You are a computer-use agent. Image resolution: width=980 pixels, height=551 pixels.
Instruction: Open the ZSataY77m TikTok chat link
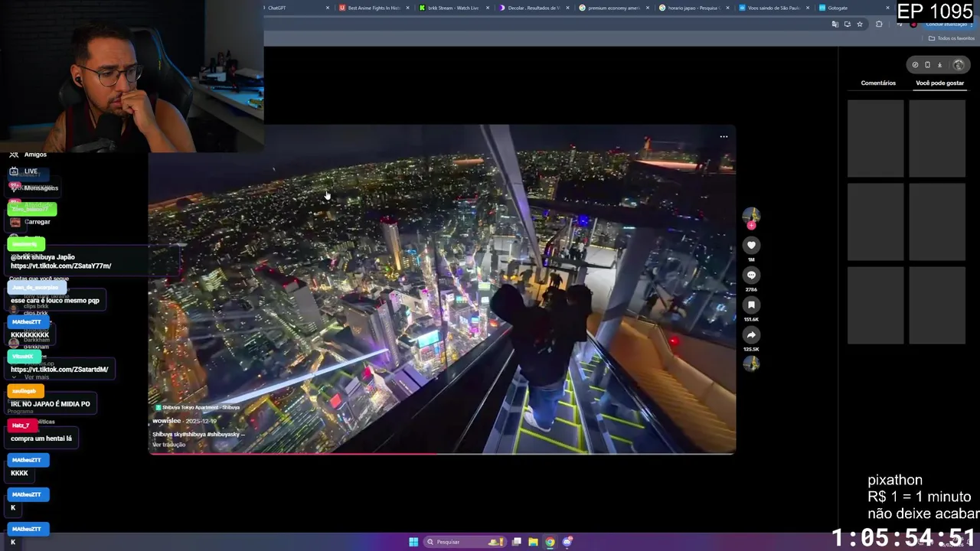pos(60,266)
